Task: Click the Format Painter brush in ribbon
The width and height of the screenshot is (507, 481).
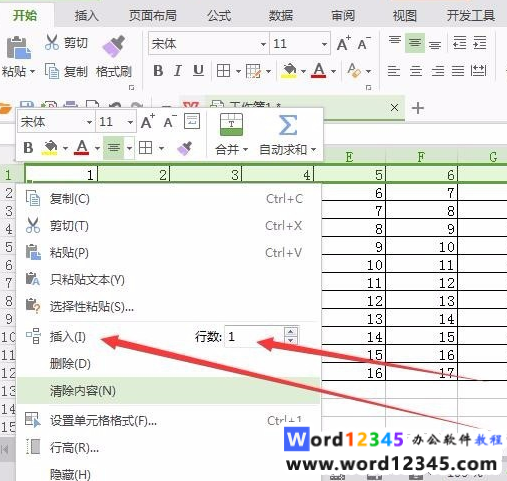Action: [x=114, y=46]
